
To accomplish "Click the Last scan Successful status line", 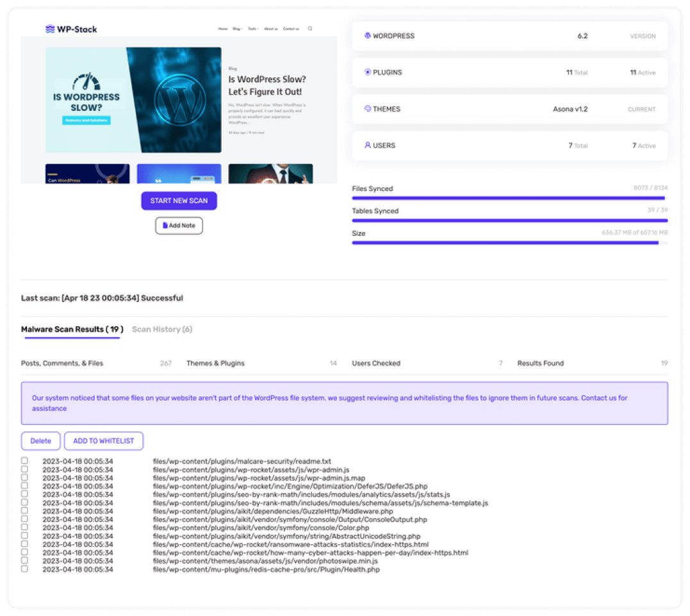I will coord(102,298).
